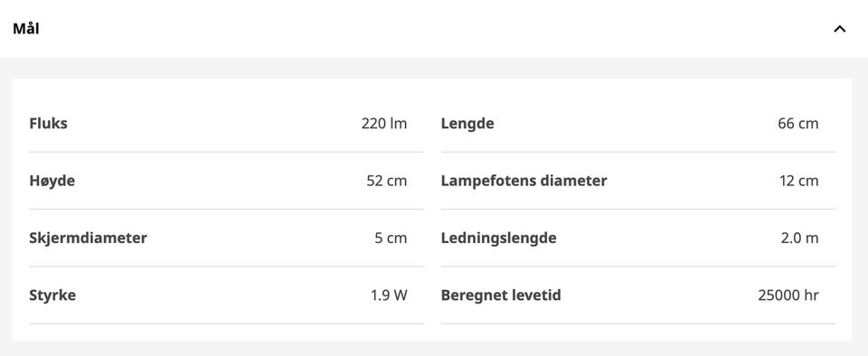Select the Skjermdiameter label

point(88,239)
